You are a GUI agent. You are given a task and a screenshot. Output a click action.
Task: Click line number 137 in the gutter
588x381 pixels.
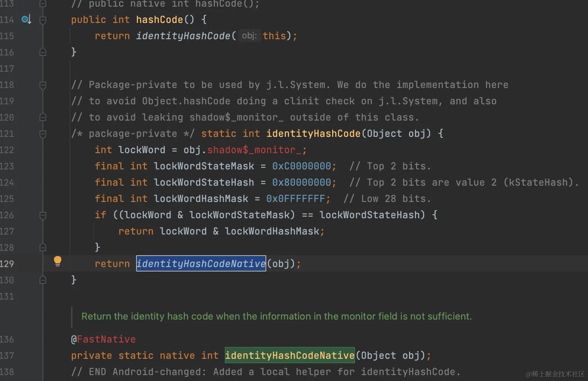coord(7,355)
